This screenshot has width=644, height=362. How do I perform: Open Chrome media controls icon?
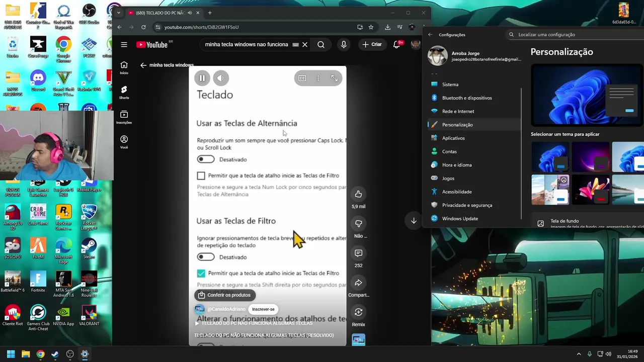pos(399,27)
